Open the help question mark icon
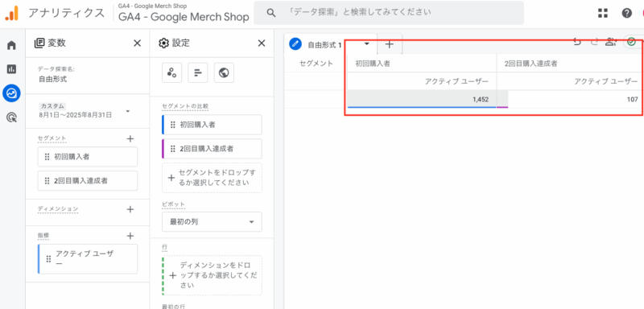Screen dimensions: 644x309 pyautogui.click(x=627, y=13)
